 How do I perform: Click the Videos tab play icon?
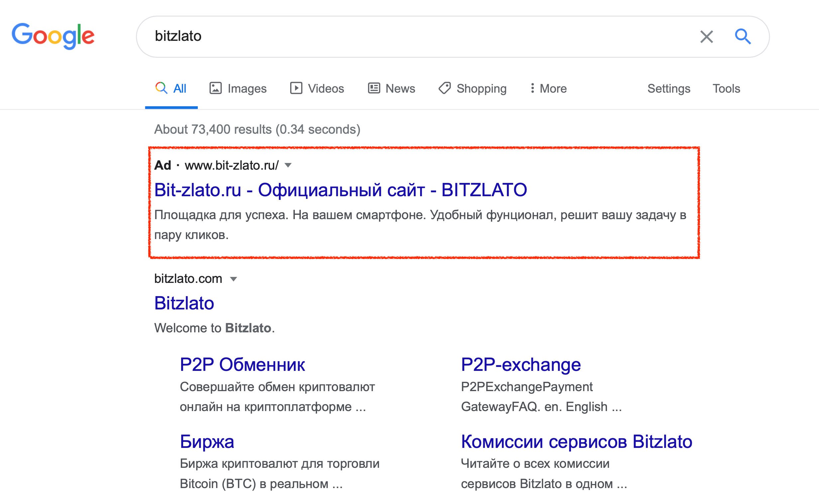pos(296,88)
